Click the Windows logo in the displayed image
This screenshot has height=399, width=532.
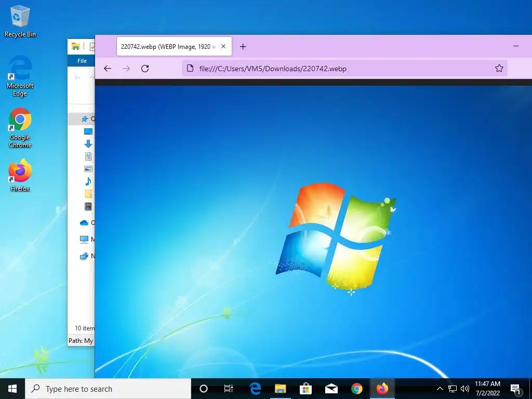point(336,238)
